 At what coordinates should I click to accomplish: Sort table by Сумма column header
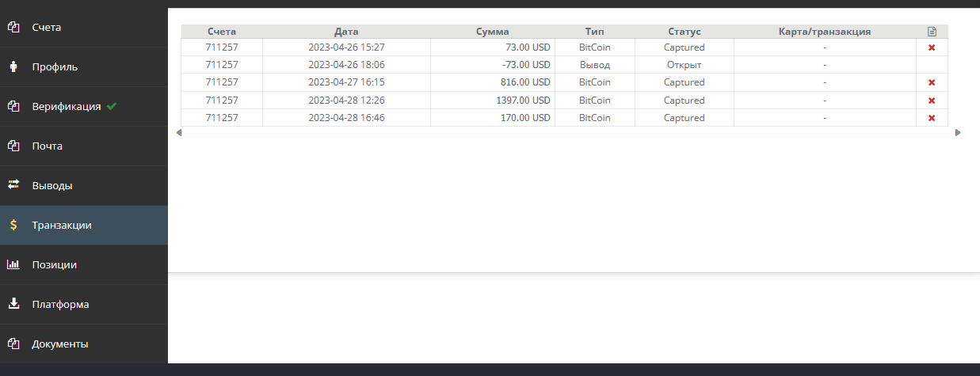tap(492, 32)
